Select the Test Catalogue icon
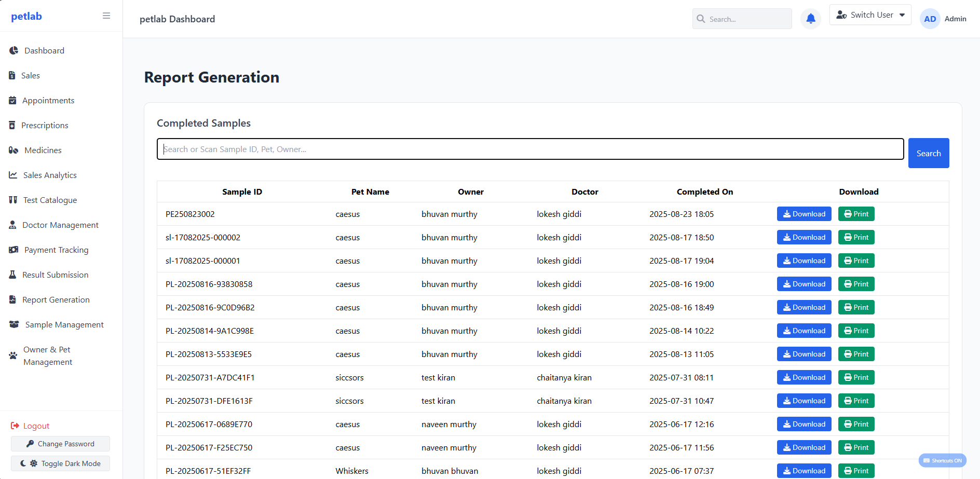This screenshot has width=980, height=479. point(12,200)
